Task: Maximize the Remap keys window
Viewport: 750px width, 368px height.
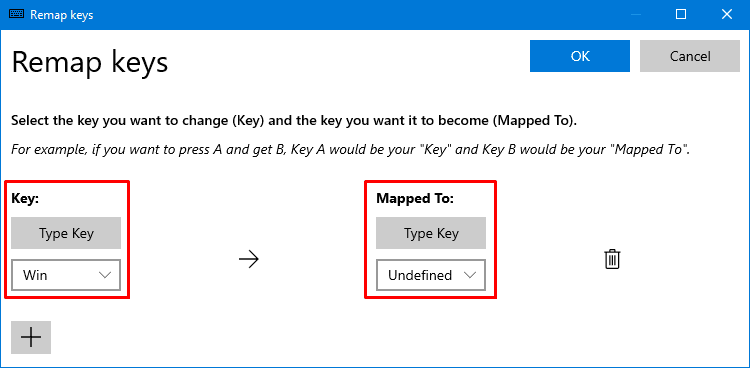Action: (x=681, y=15)
